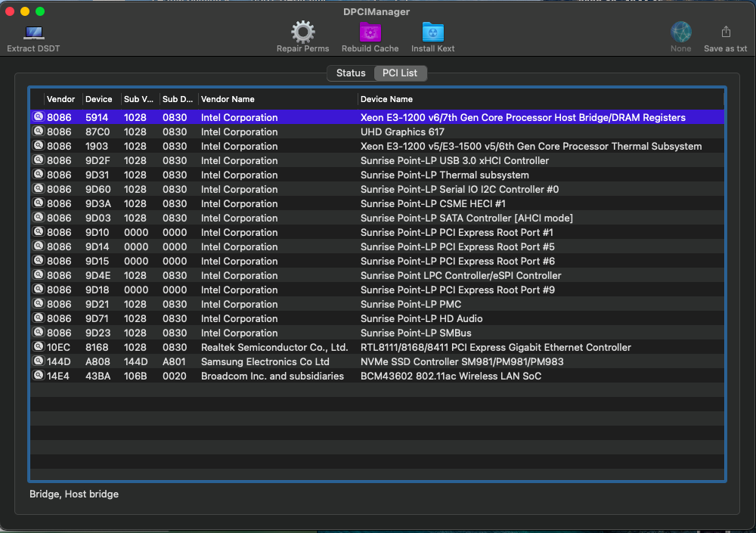The image size is (756, 533).
Task: Switch to the Status tab
Action: (351, 73)
